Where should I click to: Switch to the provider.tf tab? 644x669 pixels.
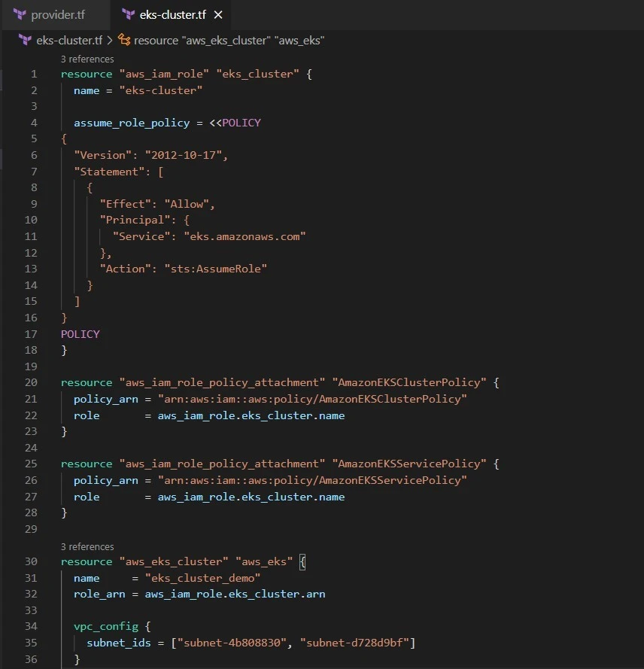pos(59,15)
